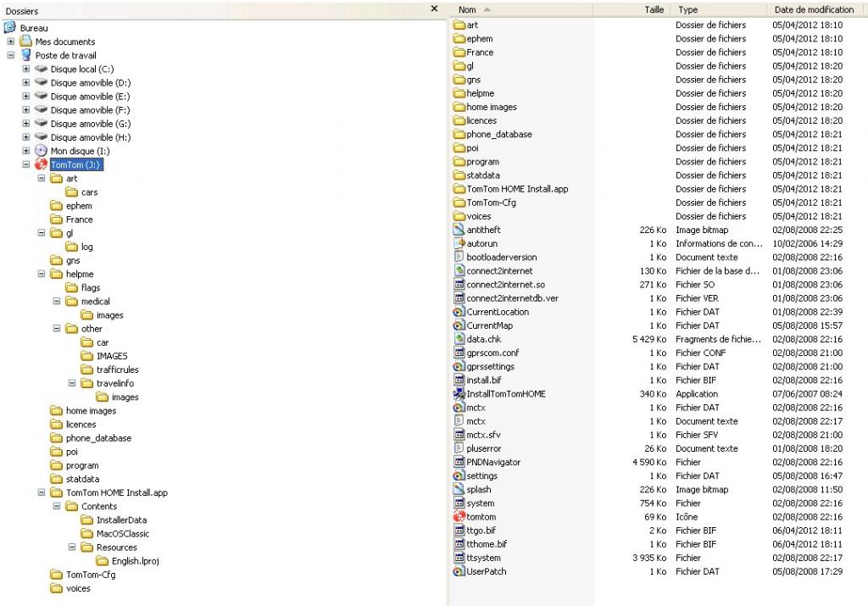Viewport: 868px width, 606px height.
Task: Collapse the Contents folder node
Action: point(57,506)
